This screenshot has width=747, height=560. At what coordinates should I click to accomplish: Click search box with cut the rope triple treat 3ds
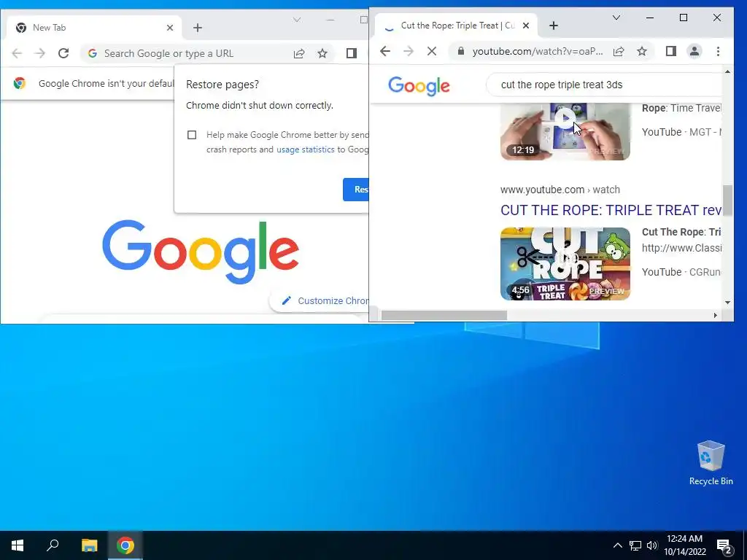(605, 85)
